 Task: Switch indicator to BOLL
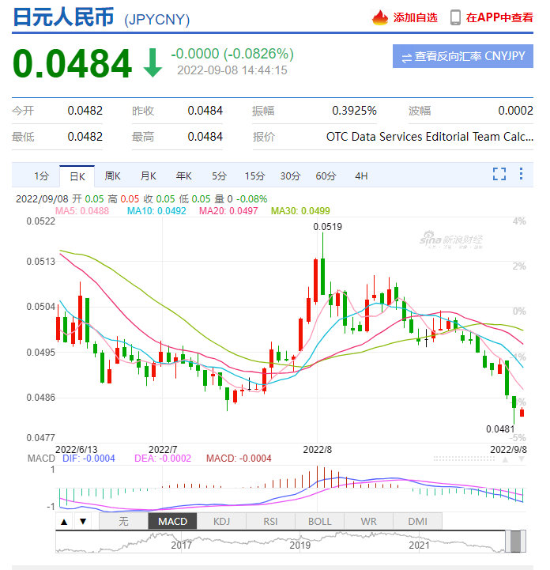point(320,522)
